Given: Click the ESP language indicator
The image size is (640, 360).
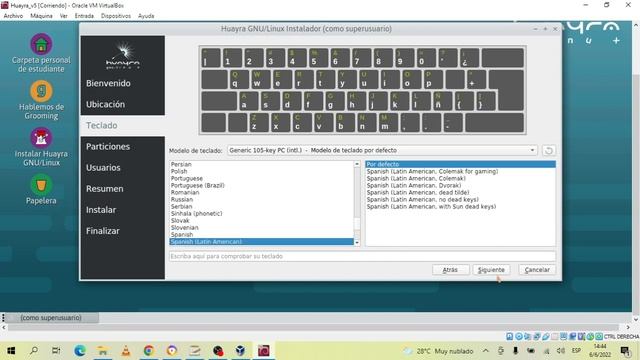Looking at the screenshot, I should pyautogui.click(x=576, y=351).
